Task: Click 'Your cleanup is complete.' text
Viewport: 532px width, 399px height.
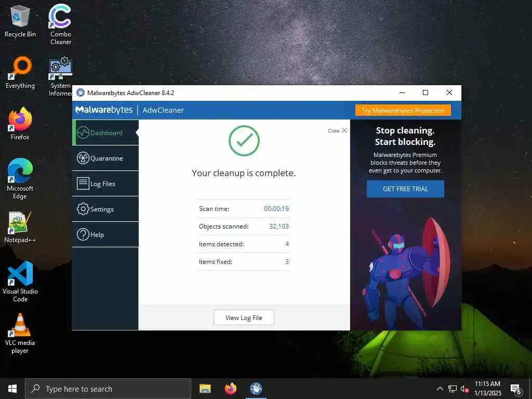Action: (244, 173)
